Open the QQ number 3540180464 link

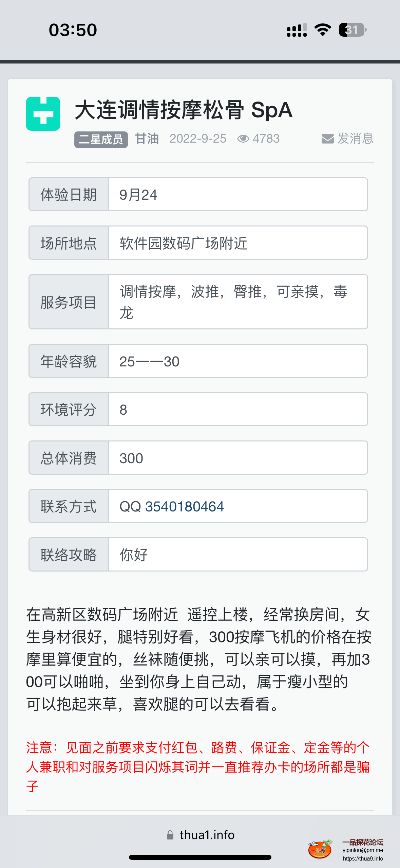184,506
